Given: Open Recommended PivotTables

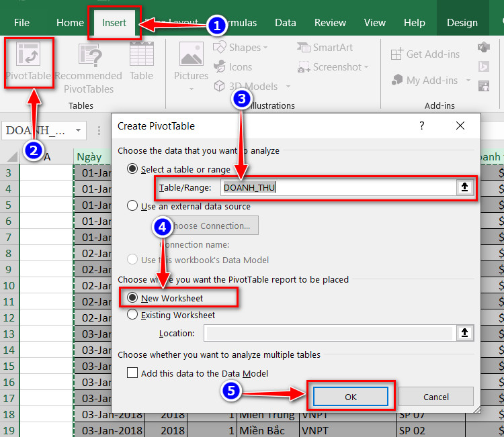Looking at the screenshot, I should [x=89, y=68].
